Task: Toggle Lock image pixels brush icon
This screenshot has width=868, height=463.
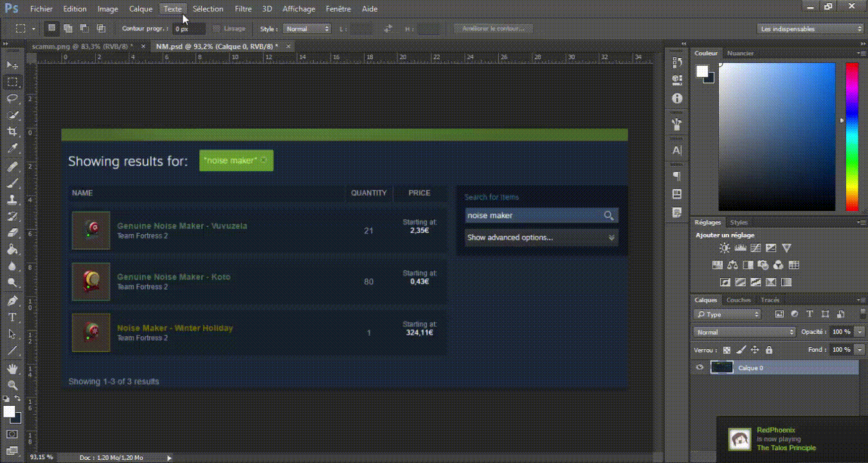Action: pyautogui.click(x=741, y=350)
